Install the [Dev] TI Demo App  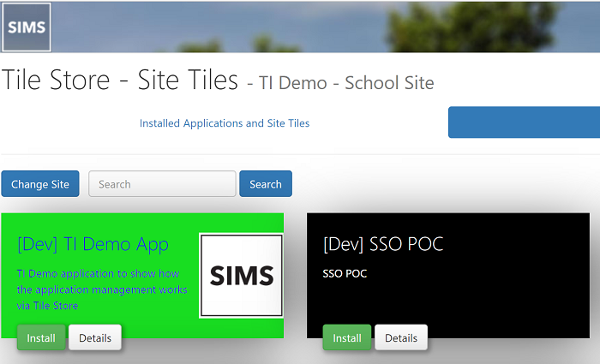click(41, 337)
